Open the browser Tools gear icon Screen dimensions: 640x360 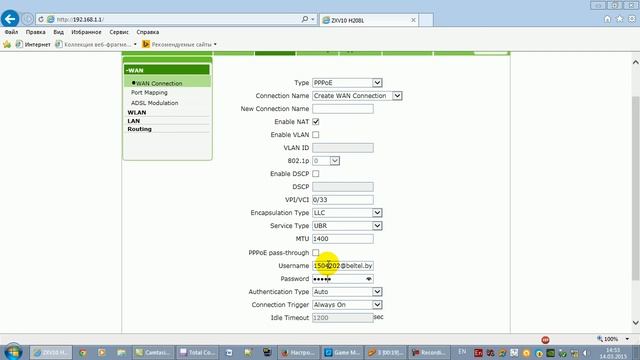point(632,19)
